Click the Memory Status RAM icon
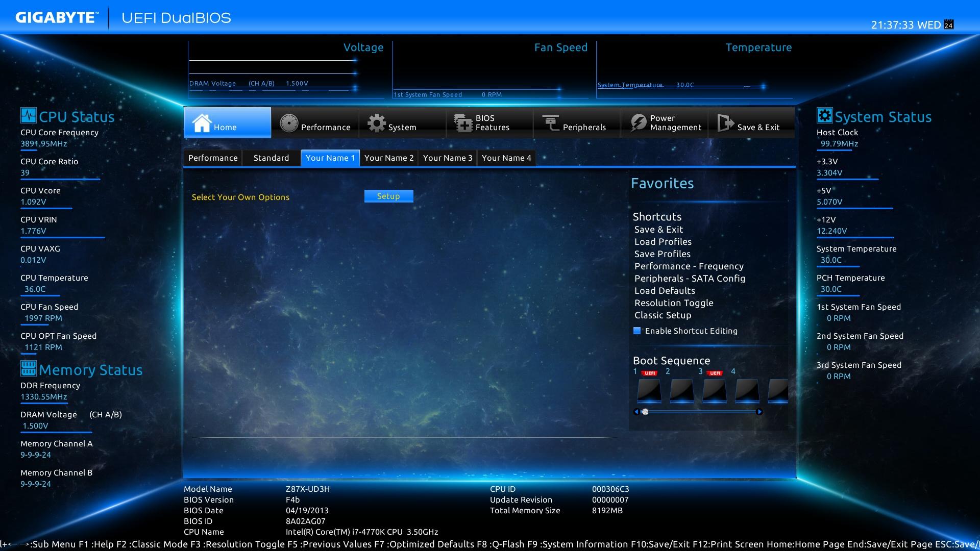 tap(28, 368)
